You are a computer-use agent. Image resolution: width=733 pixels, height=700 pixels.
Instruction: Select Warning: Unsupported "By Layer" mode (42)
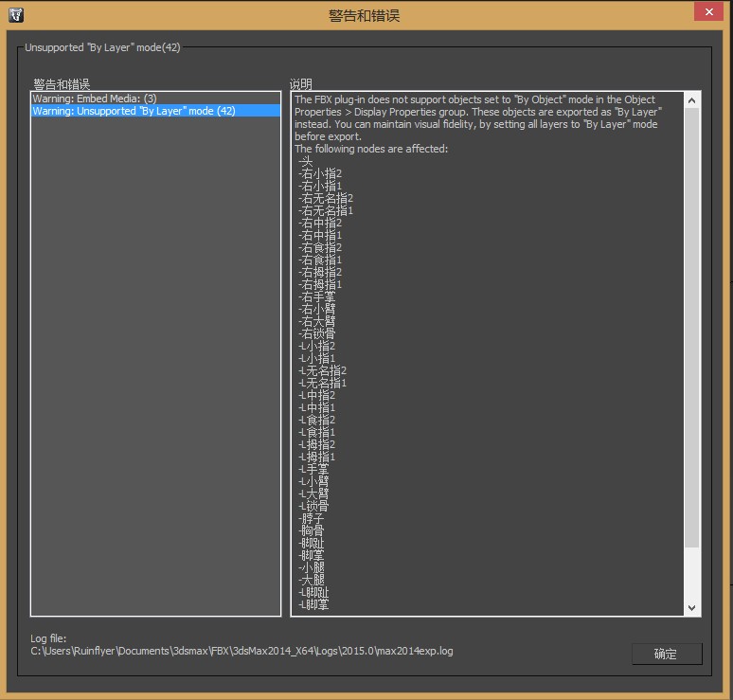click(155, 111)
